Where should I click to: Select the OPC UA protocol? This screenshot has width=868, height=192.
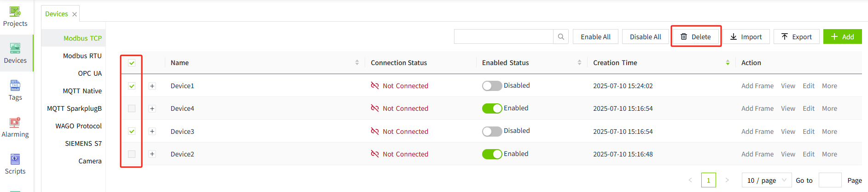point(90,73)
